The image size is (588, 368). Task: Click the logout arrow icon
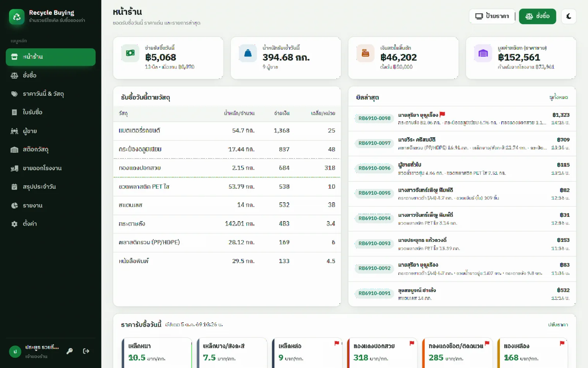[86, 351]
